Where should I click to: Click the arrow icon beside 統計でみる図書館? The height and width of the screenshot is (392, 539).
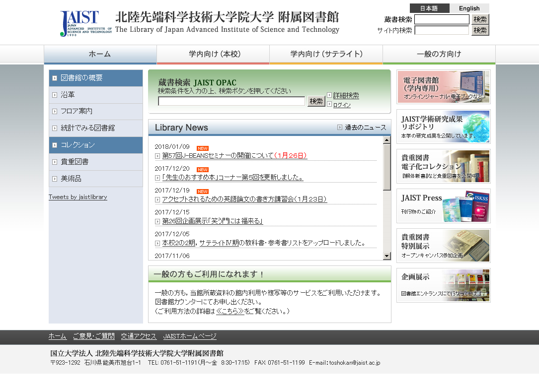pos(55,129)
